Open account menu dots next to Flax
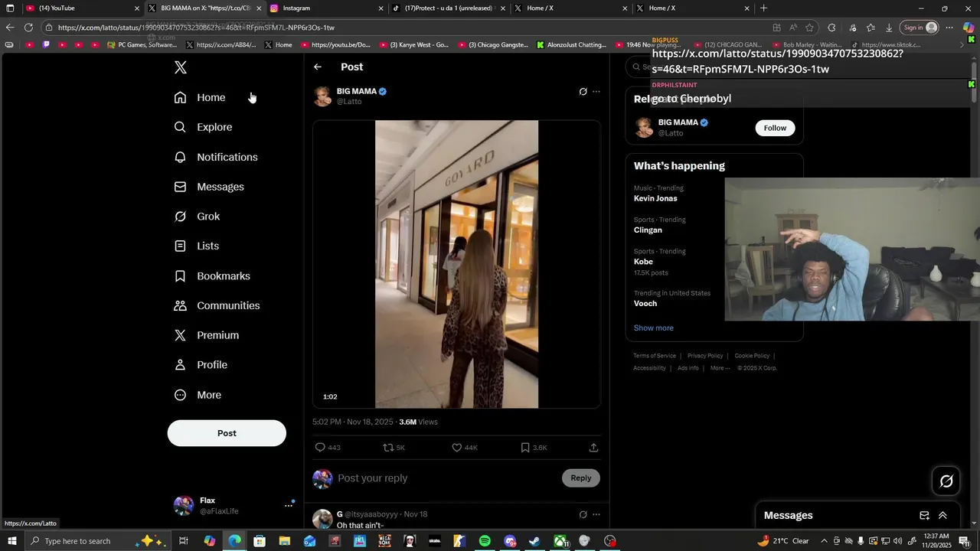 [289, 505]
